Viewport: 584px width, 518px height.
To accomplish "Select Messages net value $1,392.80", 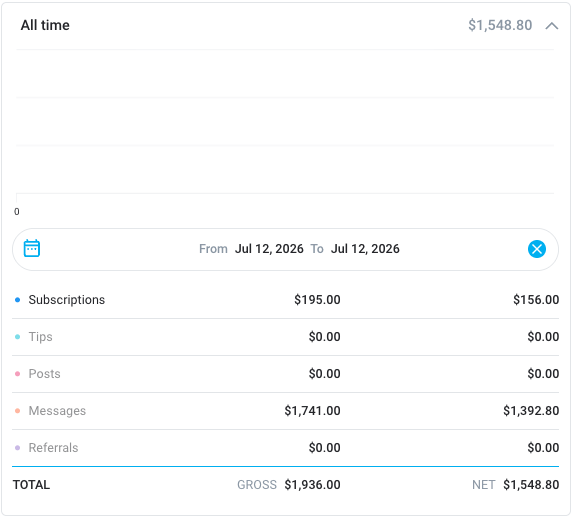I will 531,411.
